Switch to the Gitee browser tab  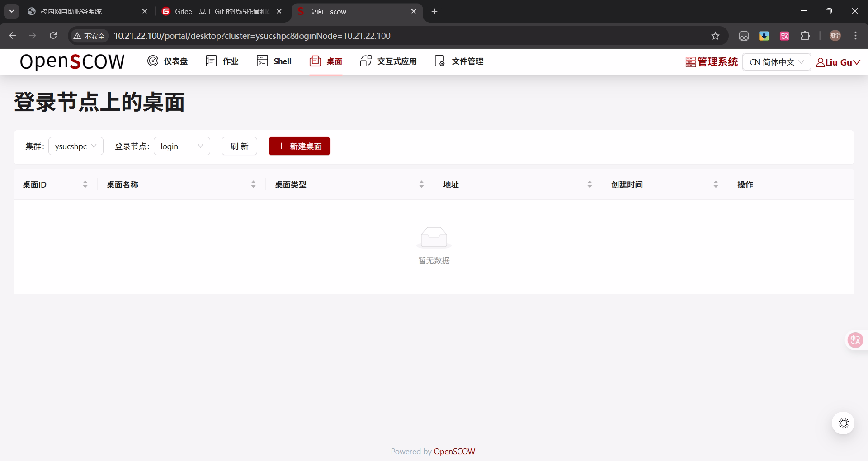click(x=217, y=11)
